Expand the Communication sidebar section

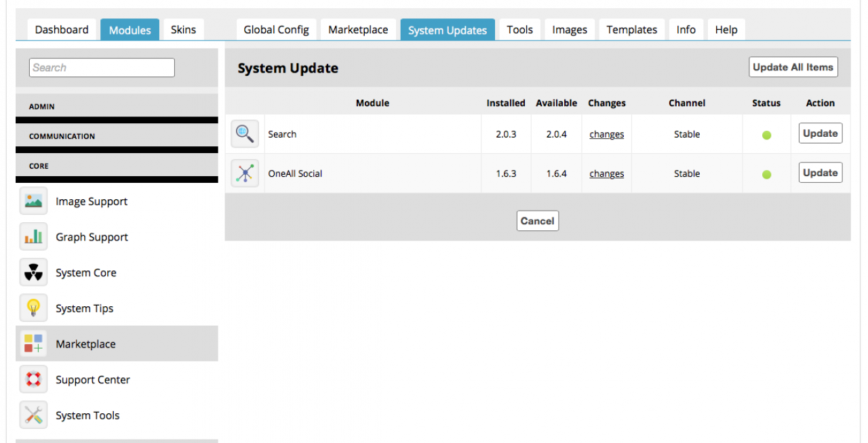[x=117, y=136]
